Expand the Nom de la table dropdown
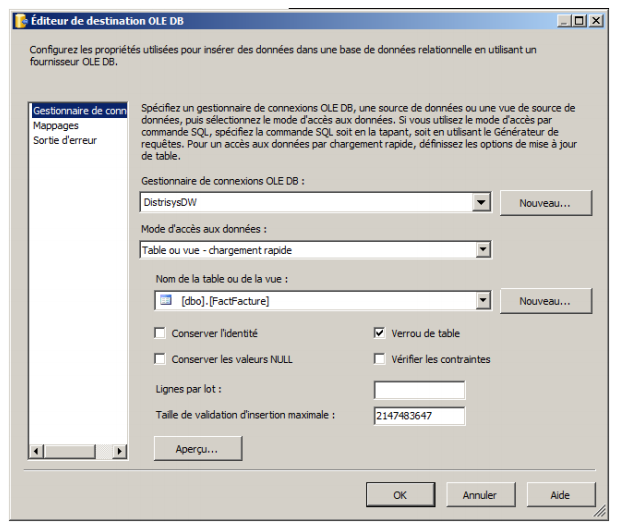 click(483, 300)
